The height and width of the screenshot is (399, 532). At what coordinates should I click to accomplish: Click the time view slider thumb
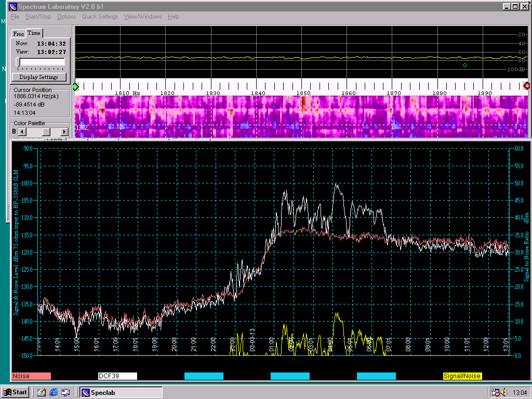[18, 62]
